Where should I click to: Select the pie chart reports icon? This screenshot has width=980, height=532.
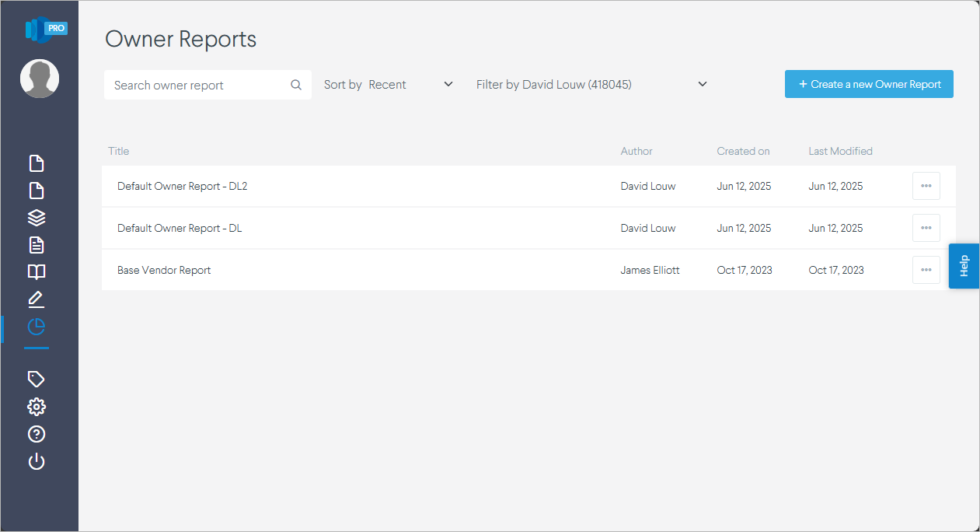37,327
